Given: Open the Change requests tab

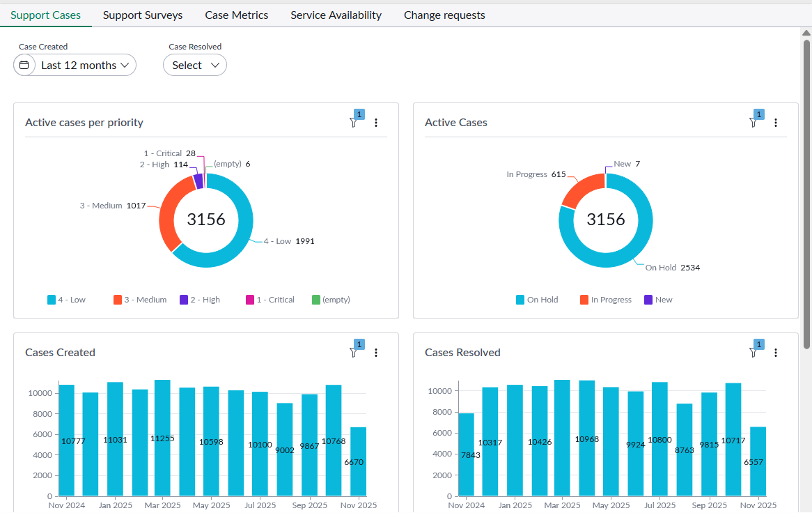Looking at the screenshot, I should pos(444,15).
